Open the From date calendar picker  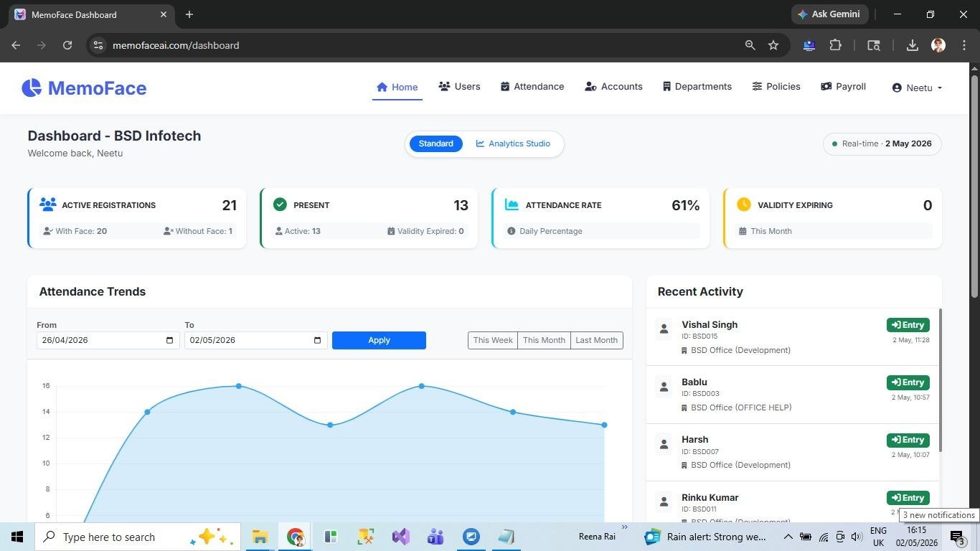pos(170,340)
